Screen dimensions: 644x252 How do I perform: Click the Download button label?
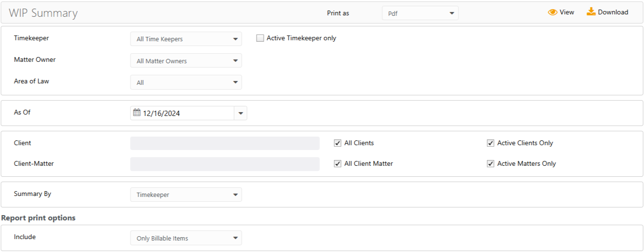[x=613, y=12]
